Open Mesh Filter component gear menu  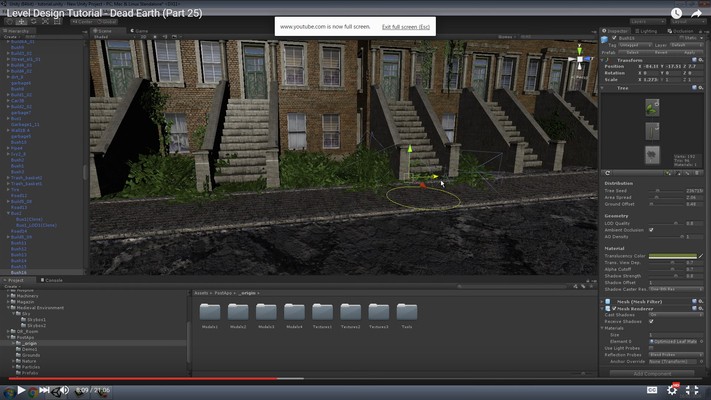(701, 302)
